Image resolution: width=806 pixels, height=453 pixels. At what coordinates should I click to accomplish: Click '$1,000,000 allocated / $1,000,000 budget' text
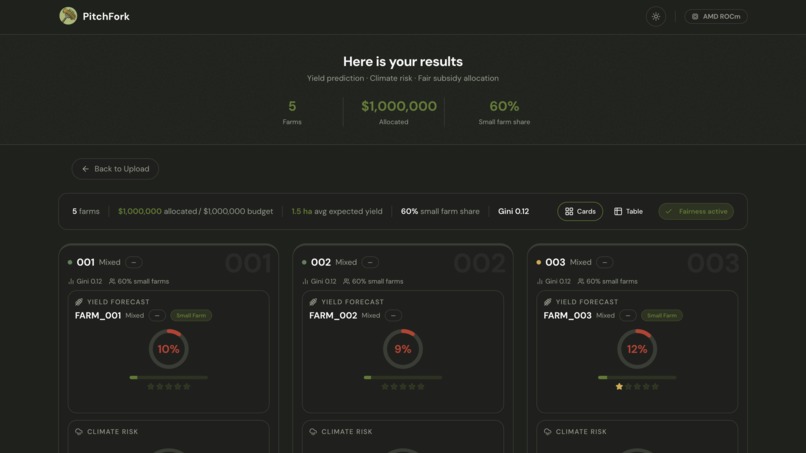[195, 211]
